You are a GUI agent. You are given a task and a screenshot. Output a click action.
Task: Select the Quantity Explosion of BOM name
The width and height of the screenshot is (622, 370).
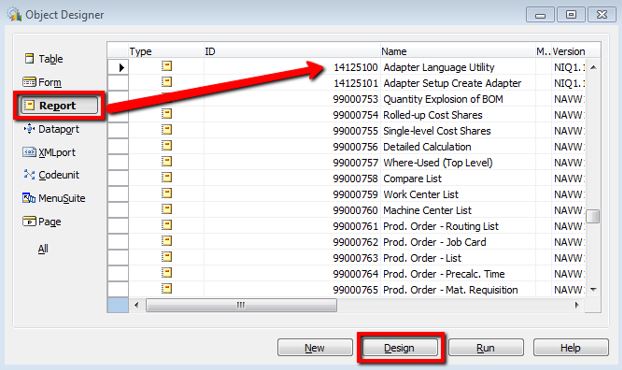click(x=443, y=99)
